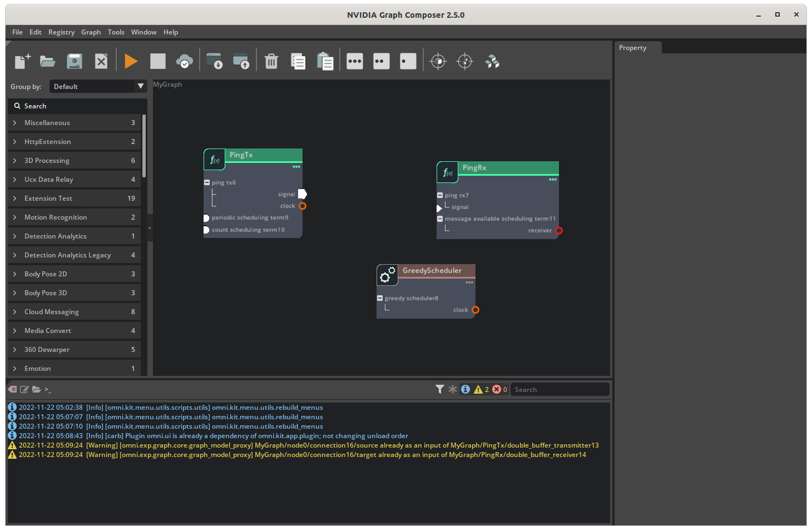Collapse the ping rx7 component in PingRx
The width and height of the screenshot is (812, 531).
tap(440, 195)
